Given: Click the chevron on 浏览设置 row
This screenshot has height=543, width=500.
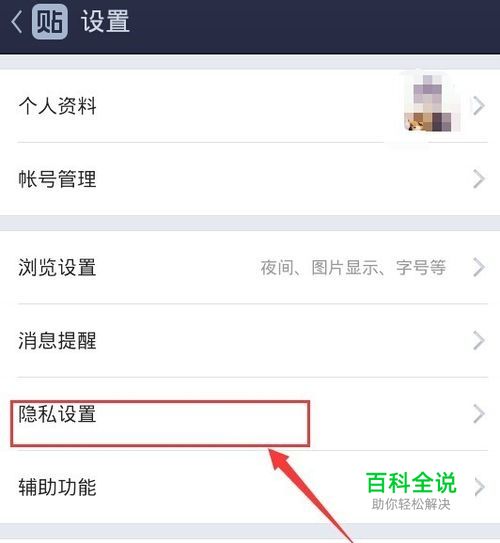Looking at the screenshot, I should (x=479, y=267).
